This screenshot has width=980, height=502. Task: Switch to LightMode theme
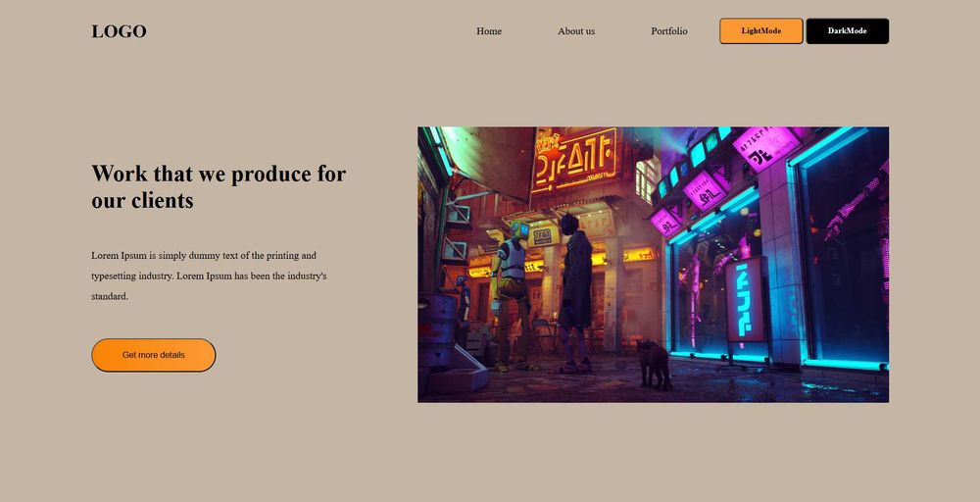coord(761,31)
